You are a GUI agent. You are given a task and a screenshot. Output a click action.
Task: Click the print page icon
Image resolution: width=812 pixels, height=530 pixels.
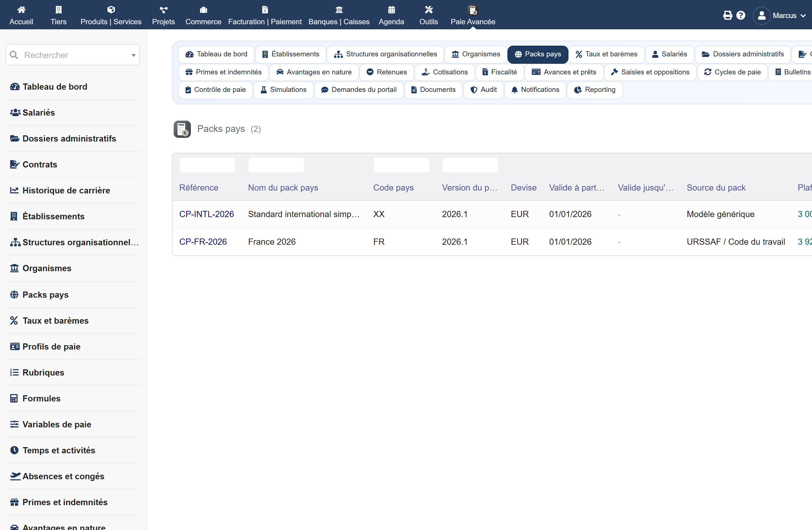[727, 15]
